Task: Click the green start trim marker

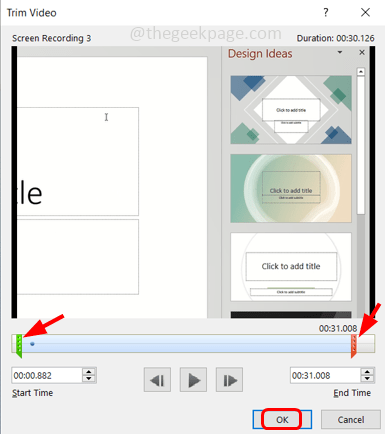Action: tap(19, 346)
